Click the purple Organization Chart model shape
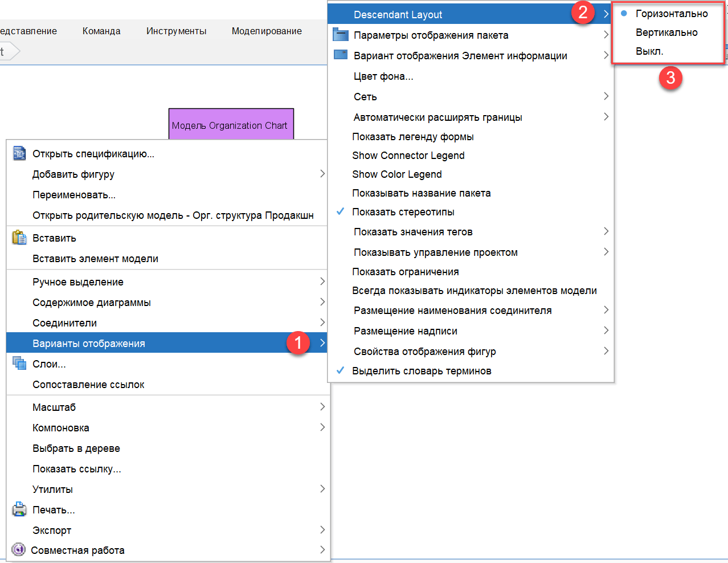The width and height of the screenshot is (728, 563). [231, 123]
